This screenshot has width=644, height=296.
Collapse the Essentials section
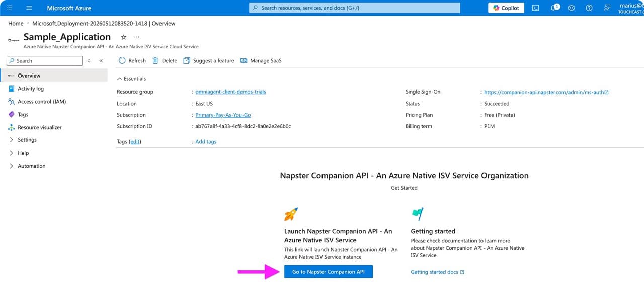(131, 79)
